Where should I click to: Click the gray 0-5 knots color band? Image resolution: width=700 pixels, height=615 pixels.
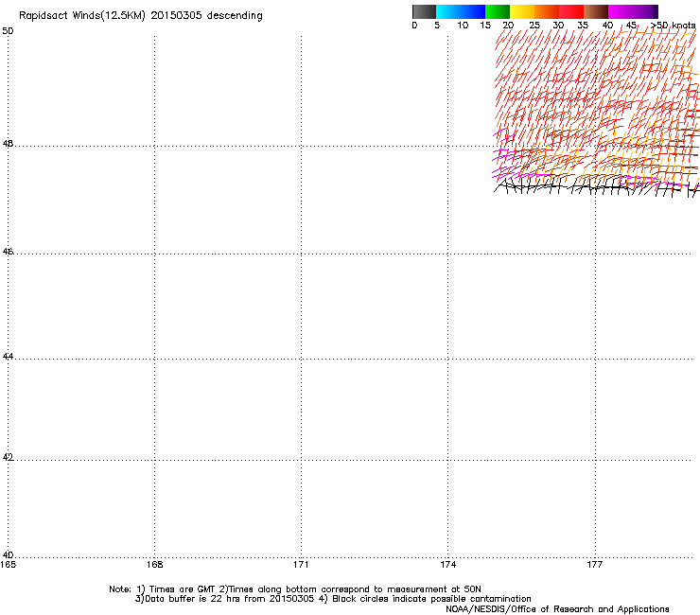pos(424,11)
